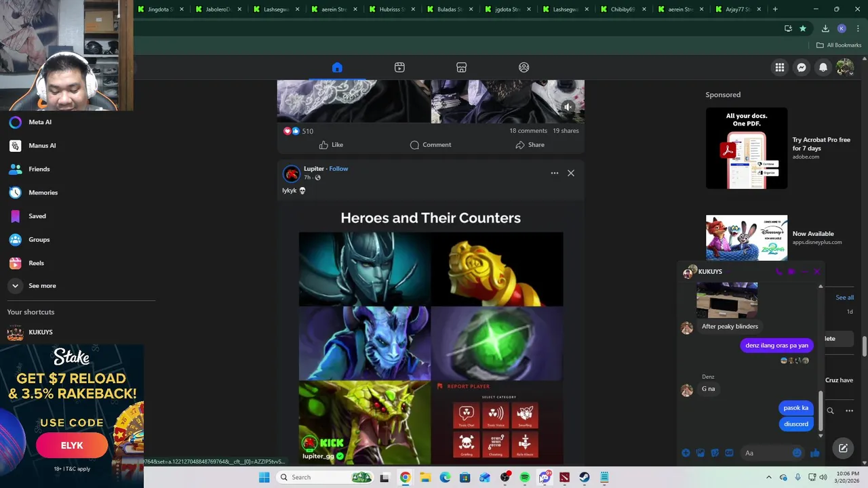Minimize the KUKUYS chat window
Image resolution: width=868 pixels, height=488 pixels.
(804, 272)
